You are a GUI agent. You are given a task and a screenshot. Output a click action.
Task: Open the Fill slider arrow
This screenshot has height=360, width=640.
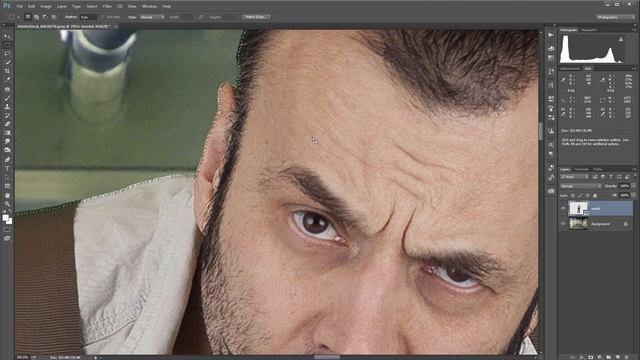633,196
